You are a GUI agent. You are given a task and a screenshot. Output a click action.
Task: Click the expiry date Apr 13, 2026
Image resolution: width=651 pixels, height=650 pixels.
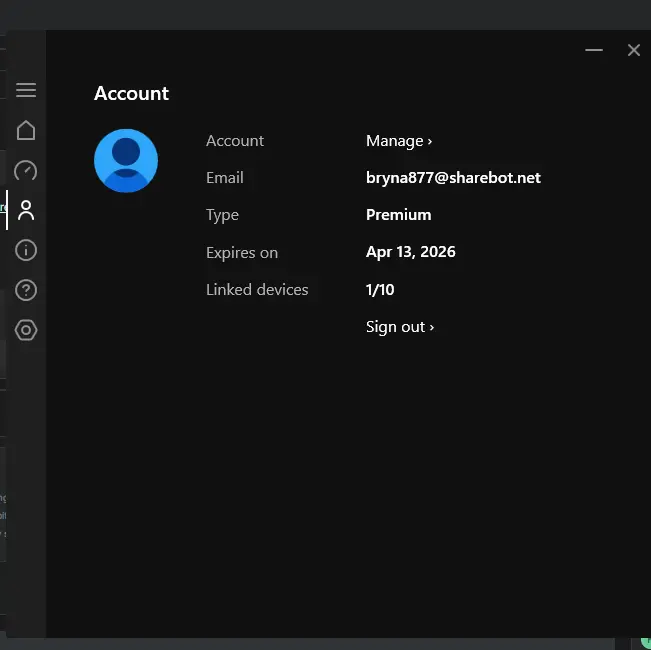(x=410, y=252)
